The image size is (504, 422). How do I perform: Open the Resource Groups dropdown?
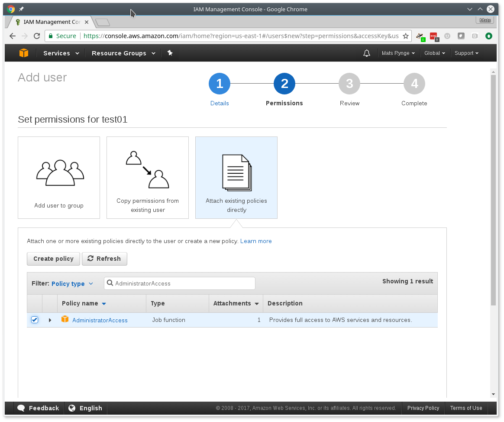(123, 53)
